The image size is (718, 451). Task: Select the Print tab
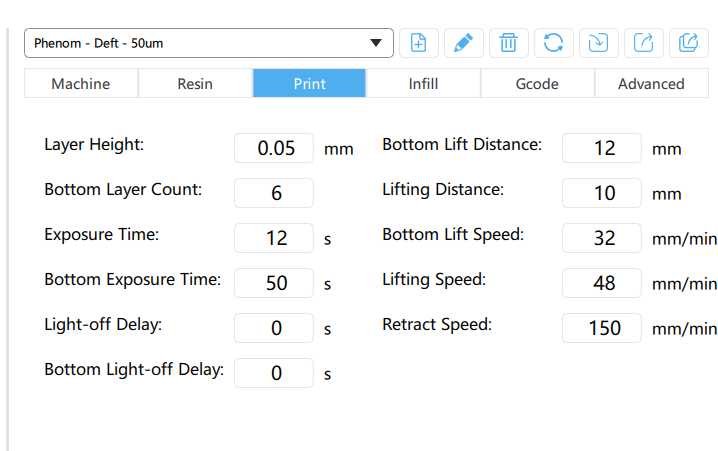(309, 83)
